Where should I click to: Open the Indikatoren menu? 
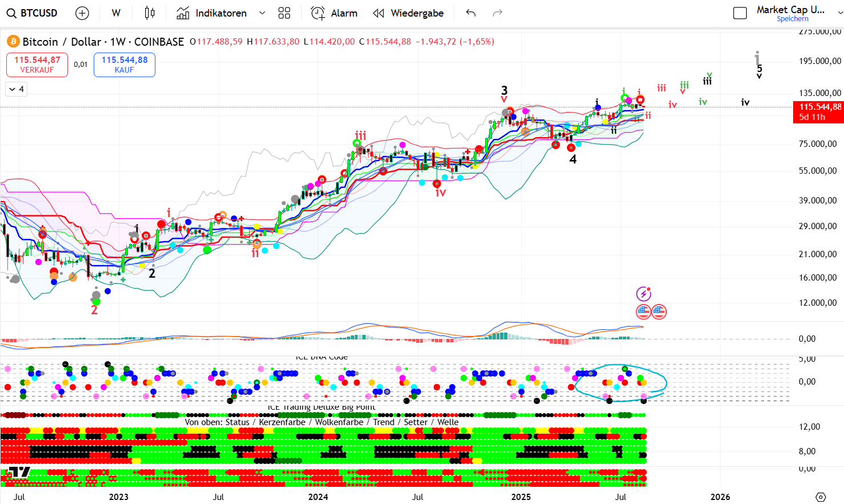tap(212, 13)
